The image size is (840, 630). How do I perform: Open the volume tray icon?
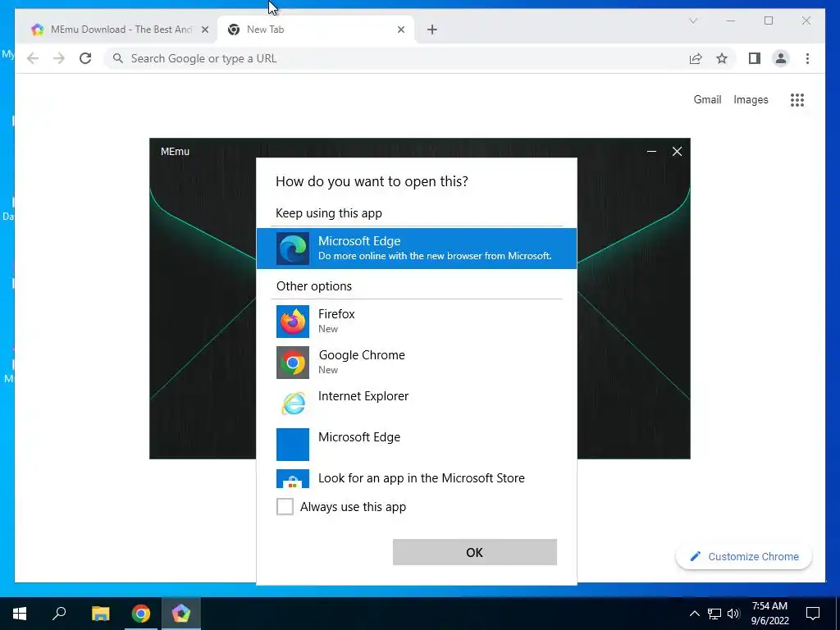pyautogui.click(x=733, y=614)
